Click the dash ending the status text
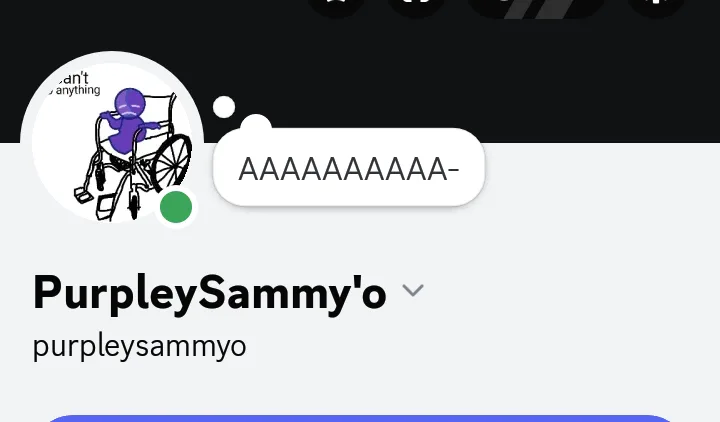720x422 pixels. [453, 170]
